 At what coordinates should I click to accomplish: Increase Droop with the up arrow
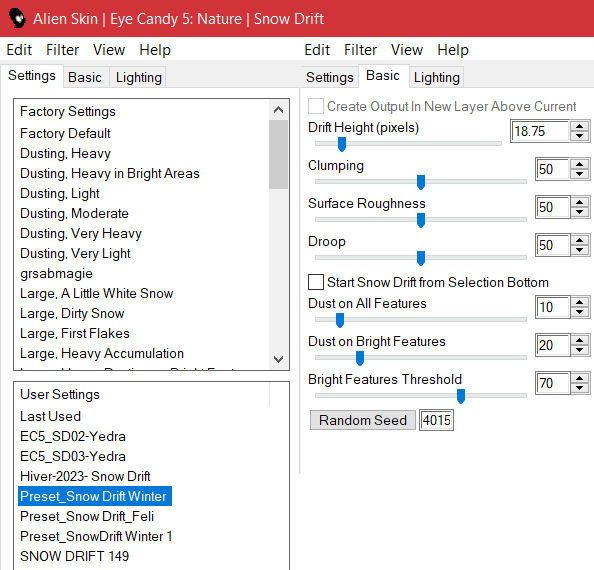579,240
